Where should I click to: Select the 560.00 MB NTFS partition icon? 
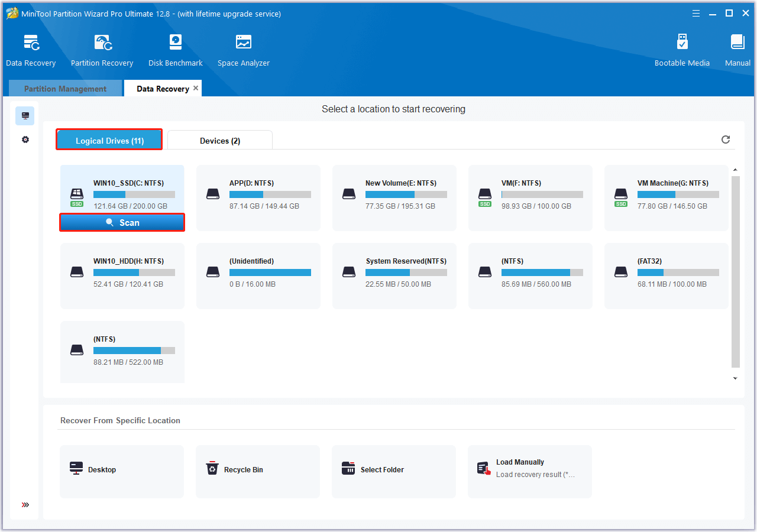click(485, 272)
